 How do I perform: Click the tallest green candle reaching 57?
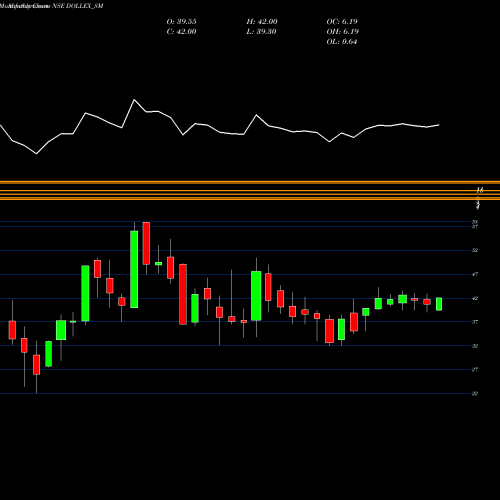(134, 269)
